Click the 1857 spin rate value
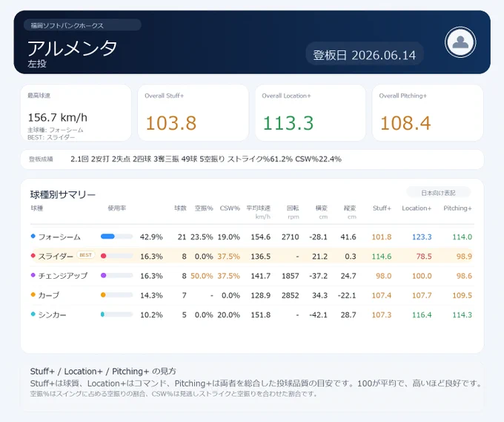 [x=291, y=276]
